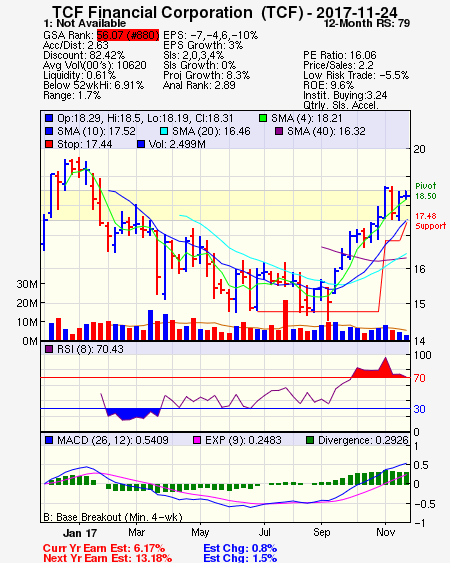Screen dimensions: 450x563
Task: Click the blue Op/Hi/Lo/Cl legend swatch
Action: [x=49, y=118]
